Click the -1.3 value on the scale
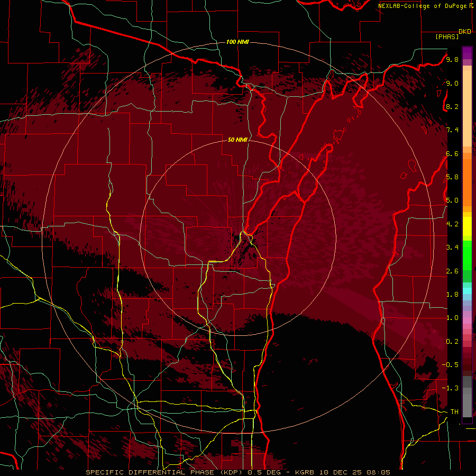 point(450,388)
